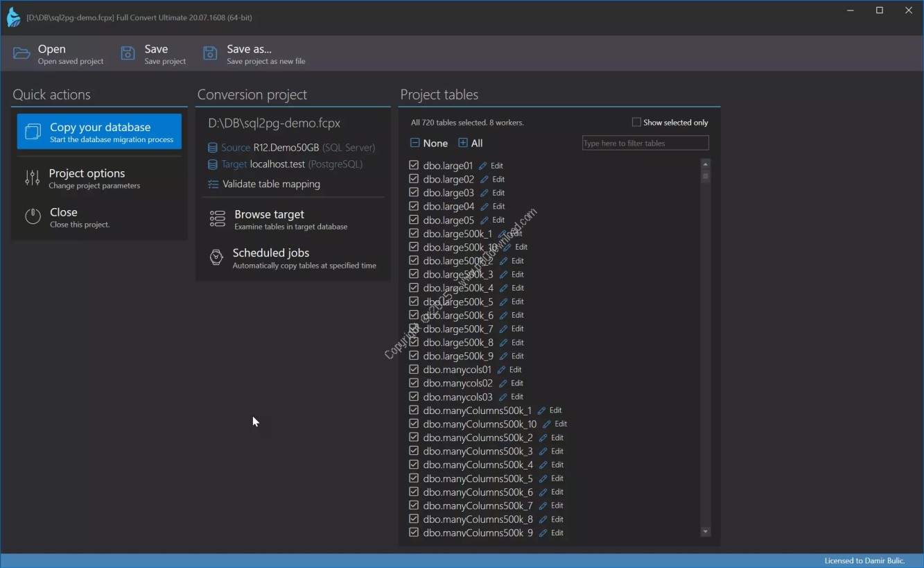
Task: Click the Target database icon
Action: [213, 164]
